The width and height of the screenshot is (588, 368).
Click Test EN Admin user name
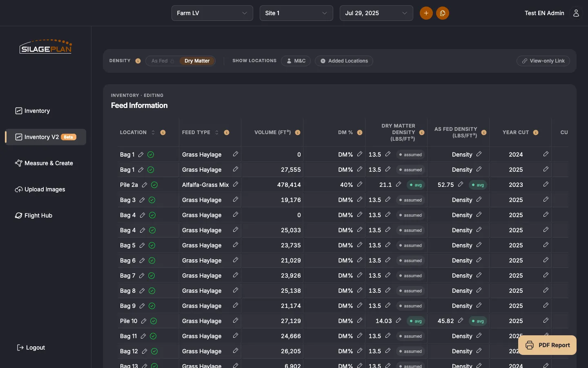pos(544,13)
